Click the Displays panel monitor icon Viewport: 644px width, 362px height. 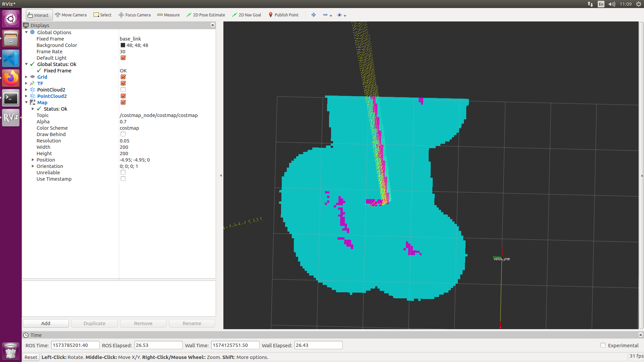[26, 25]
